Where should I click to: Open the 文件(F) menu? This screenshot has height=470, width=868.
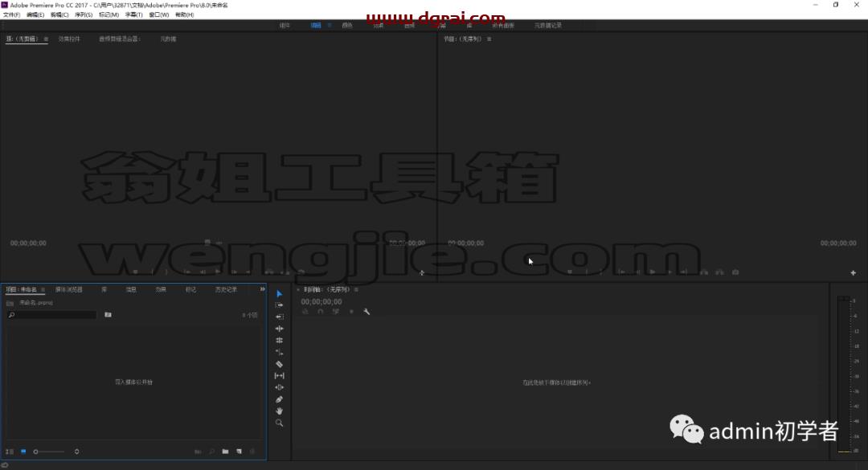(11, 15)
